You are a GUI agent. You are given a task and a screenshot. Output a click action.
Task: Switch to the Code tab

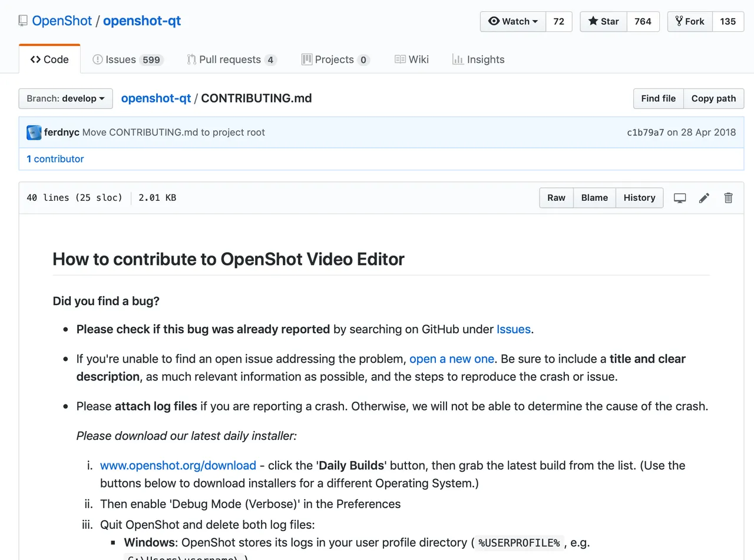[49, 59]
